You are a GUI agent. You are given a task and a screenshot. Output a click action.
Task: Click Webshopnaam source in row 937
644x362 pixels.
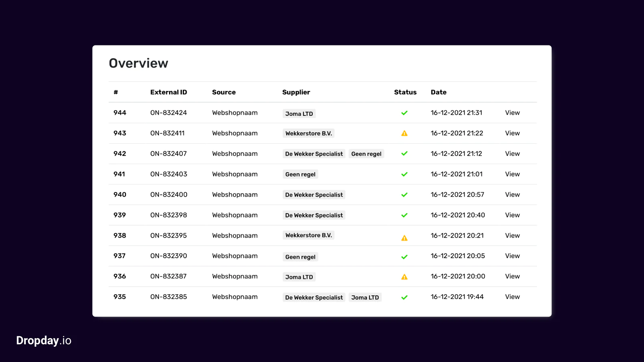tap(235, 256)
